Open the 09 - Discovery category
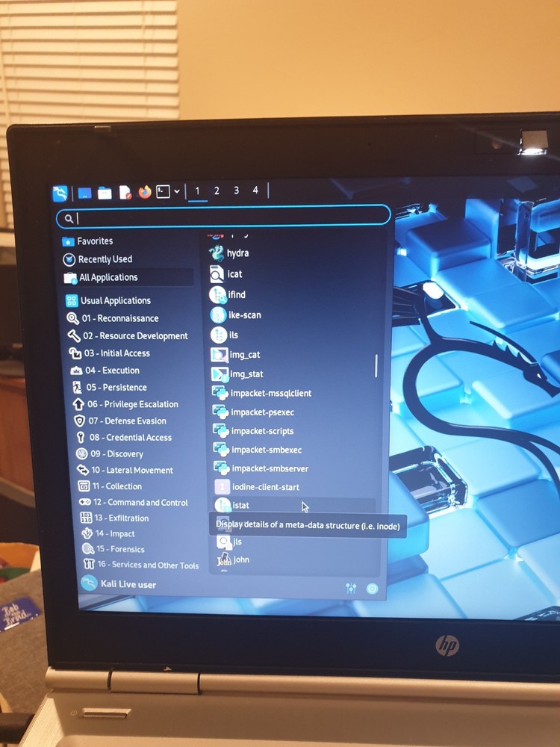 pyautogui.click(x=138, y=453)
